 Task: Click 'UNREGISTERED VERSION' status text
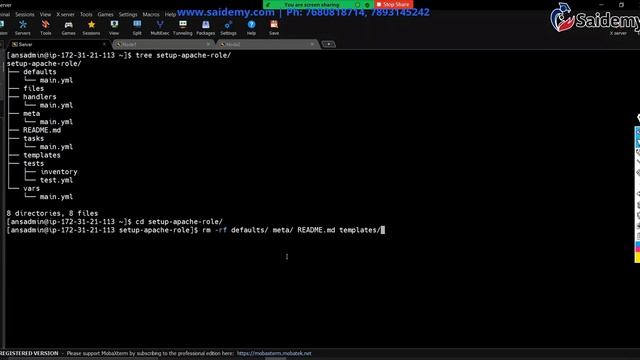tap(29, 353)
